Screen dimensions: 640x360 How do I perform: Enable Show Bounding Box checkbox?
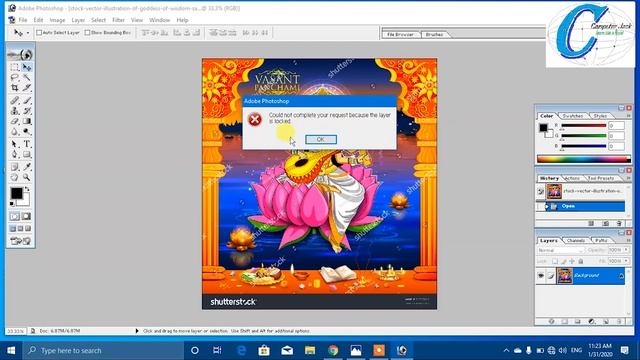87,33
